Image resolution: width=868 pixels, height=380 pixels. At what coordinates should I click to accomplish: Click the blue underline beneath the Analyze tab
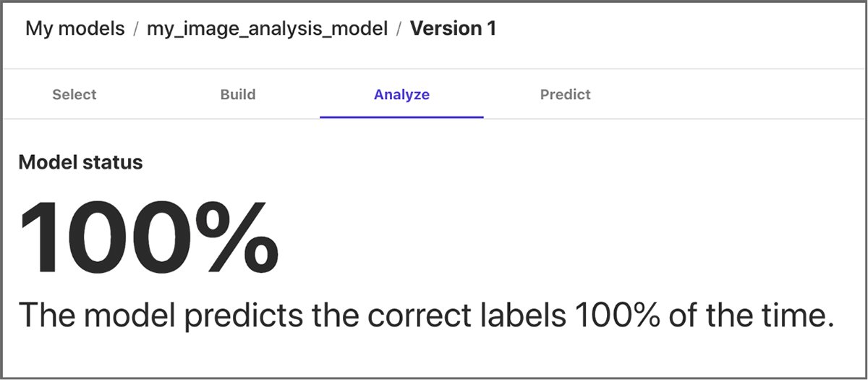[x=401, y=117]
